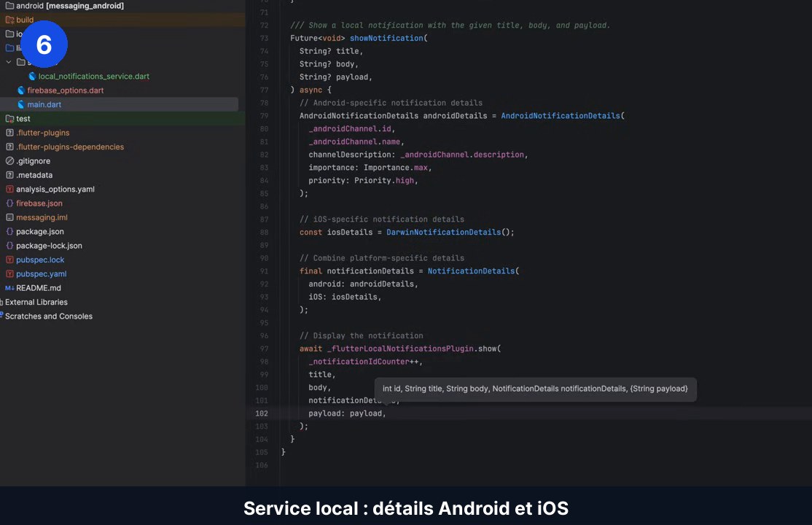
Task: Click the JSON braces icon beside firebase.json
Action: click(9, 203)
